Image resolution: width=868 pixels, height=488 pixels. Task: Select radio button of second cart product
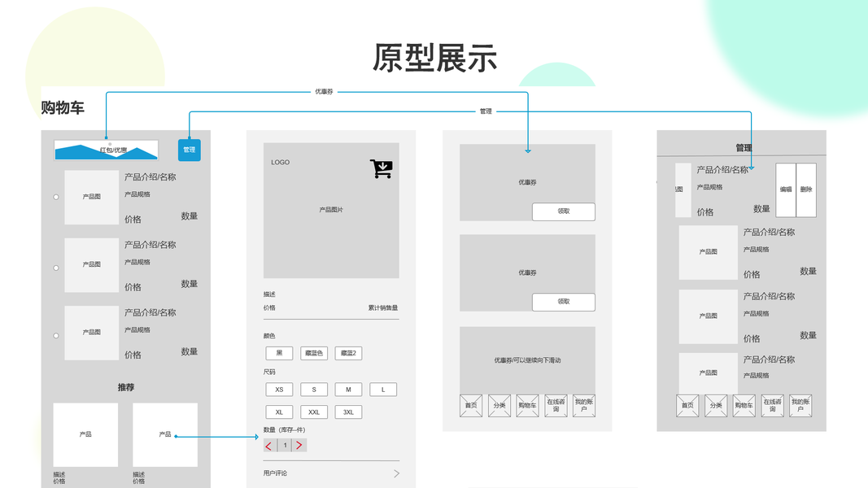[x=56, y=268]
